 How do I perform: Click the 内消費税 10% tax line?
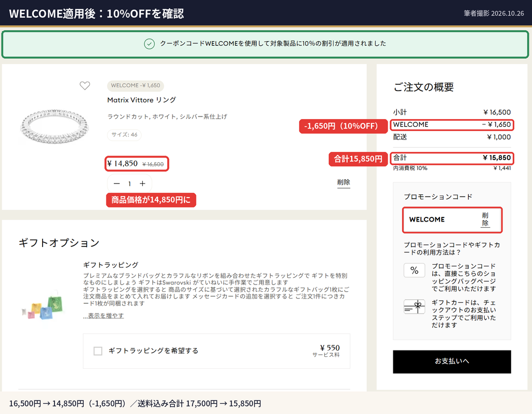tap(452, 168)
